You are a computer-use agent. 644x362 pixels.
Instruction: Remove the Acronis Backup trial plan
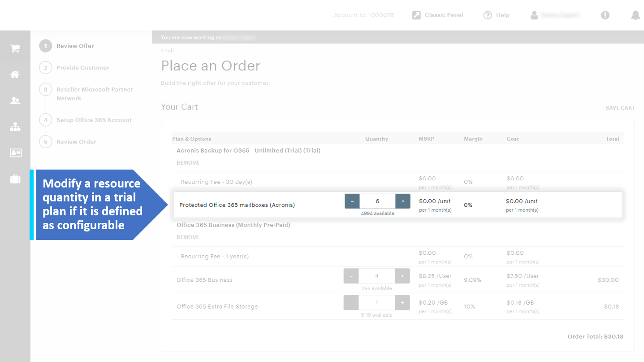pyautogui.click(x=188, y=163)
